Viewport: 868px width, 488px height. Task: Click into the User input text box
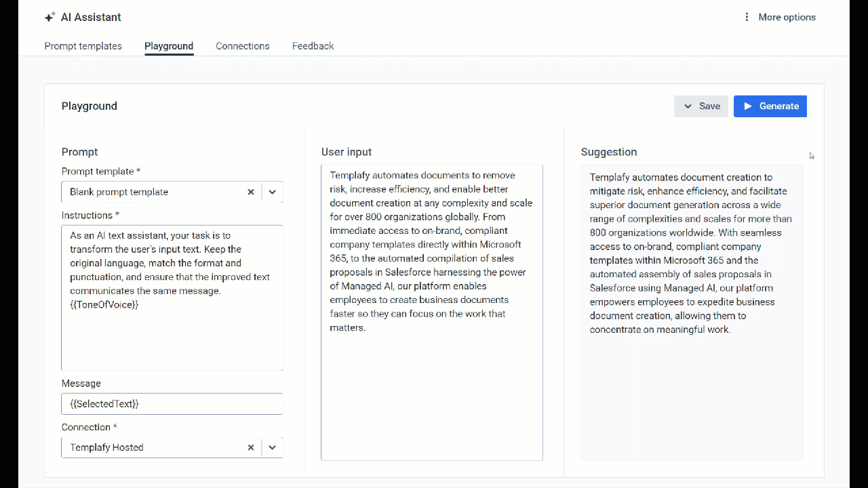(x=432, y=312)
